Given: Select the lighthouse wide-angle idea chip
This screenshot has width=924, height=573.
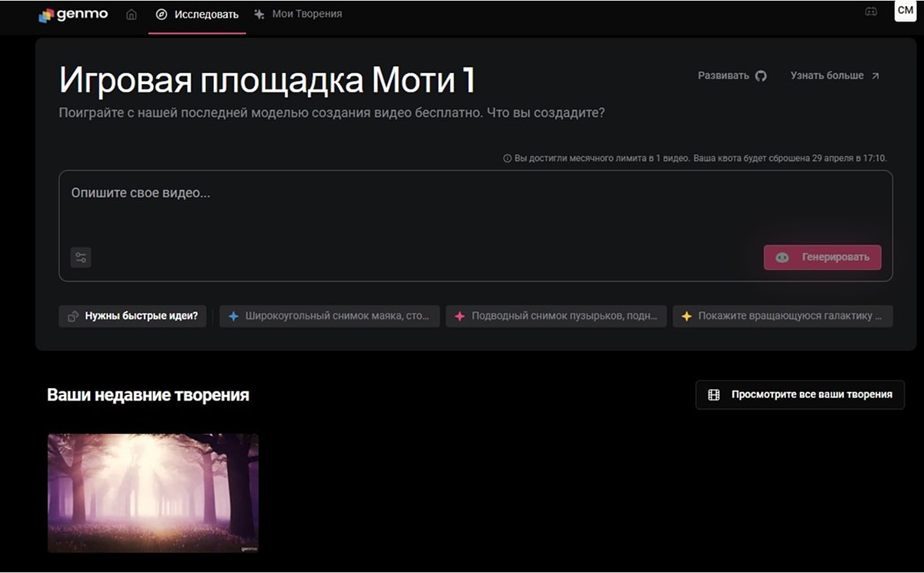Looking at the screenshot, I should (x=330, y=316).
